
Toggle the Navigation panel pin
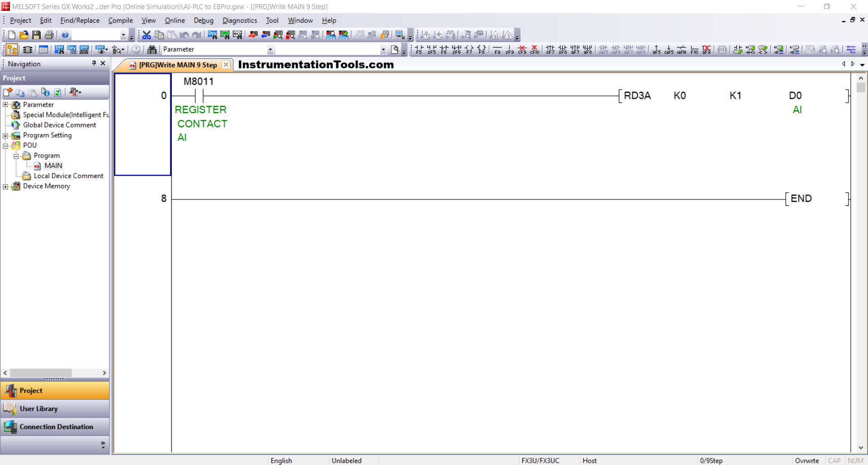click(94, 63)
